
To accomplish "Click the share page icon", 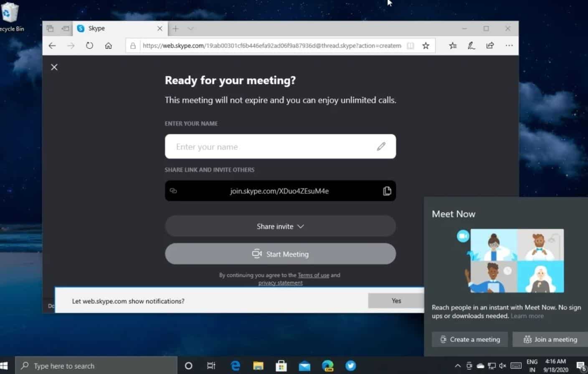I will 490,45.
